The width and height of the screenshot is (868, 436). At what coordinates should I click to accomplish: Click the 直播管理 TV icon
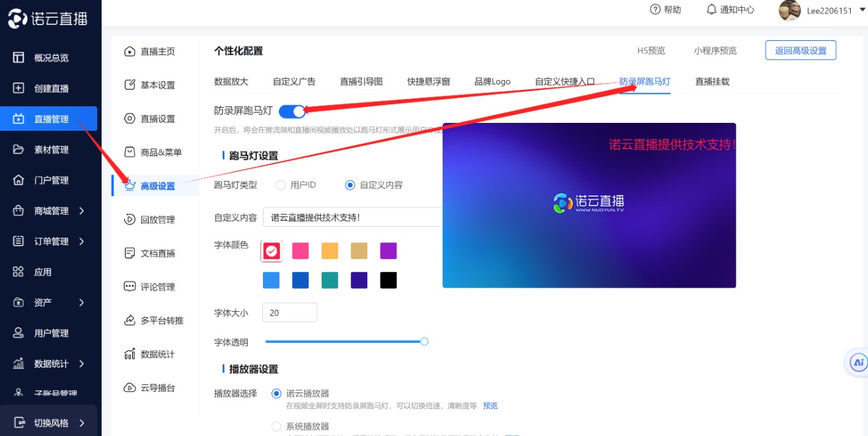(18, 119)
